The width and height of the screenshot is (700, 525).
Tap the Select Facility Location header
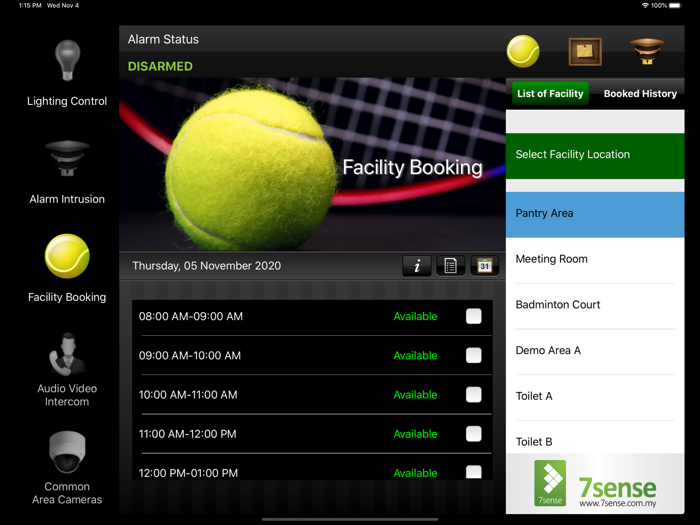[x=595, y=156]
